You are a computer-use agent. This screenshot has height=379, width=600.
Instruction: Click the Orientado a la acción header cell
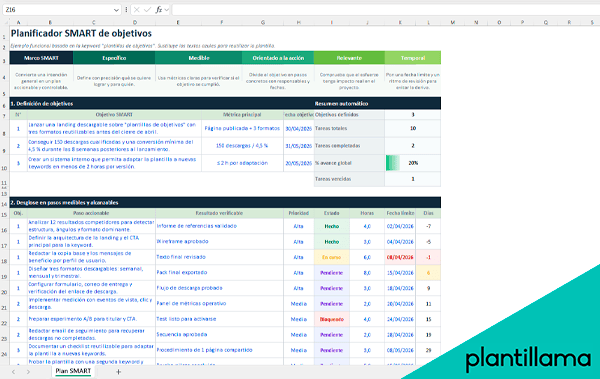pyautogui.click(x=278, y=58)
